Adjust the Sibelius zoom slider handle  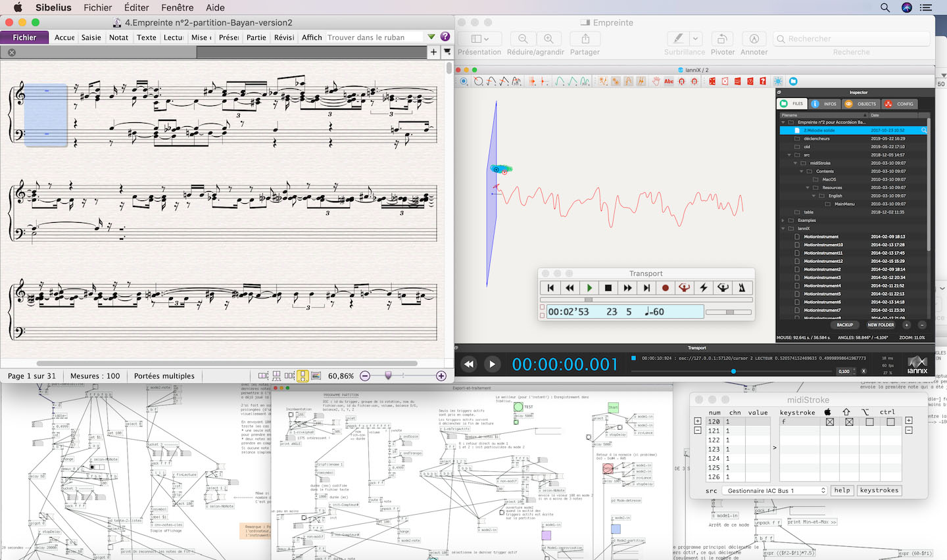388,375
